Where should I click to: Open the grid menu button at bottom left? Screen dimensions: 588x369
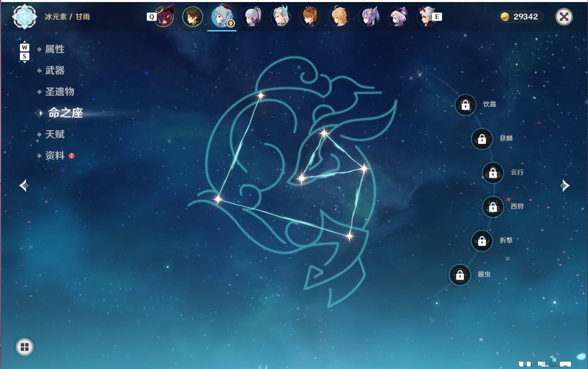click(24, 347)
